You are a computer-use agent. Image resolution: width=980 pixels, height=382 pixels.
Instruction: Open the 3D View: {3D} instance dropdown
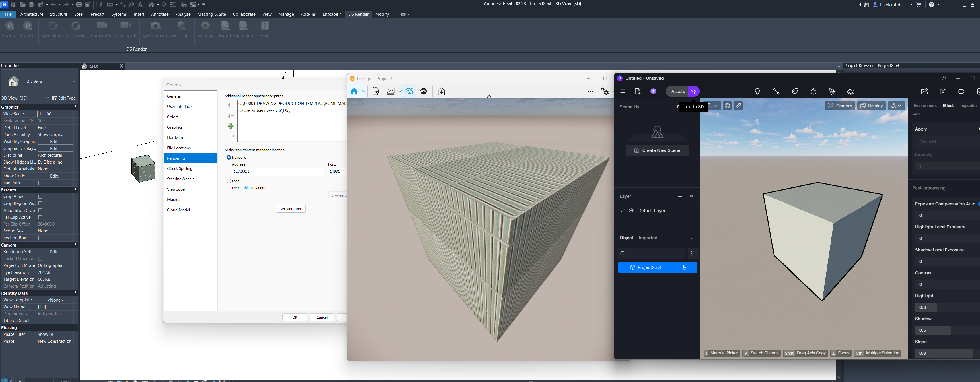(x=48, y=98)
